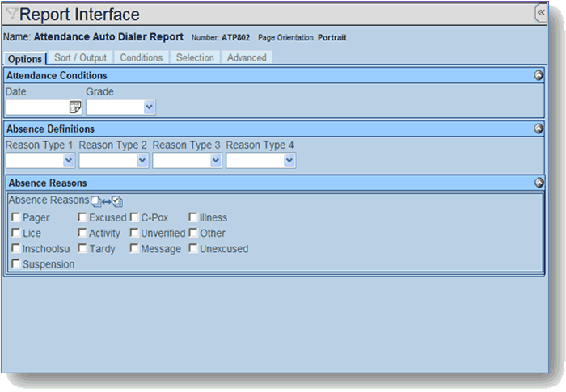Click the check all Absence Reasons icon
The image size is (566, 392).
pyautogui.click(x=117, y=201)
